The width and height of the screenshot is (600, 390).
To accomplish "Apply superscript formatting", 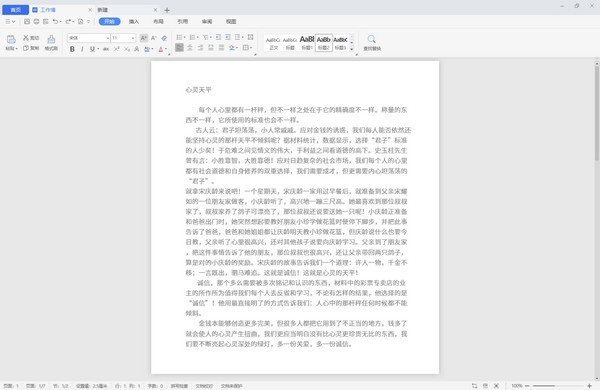I will 116,49.
